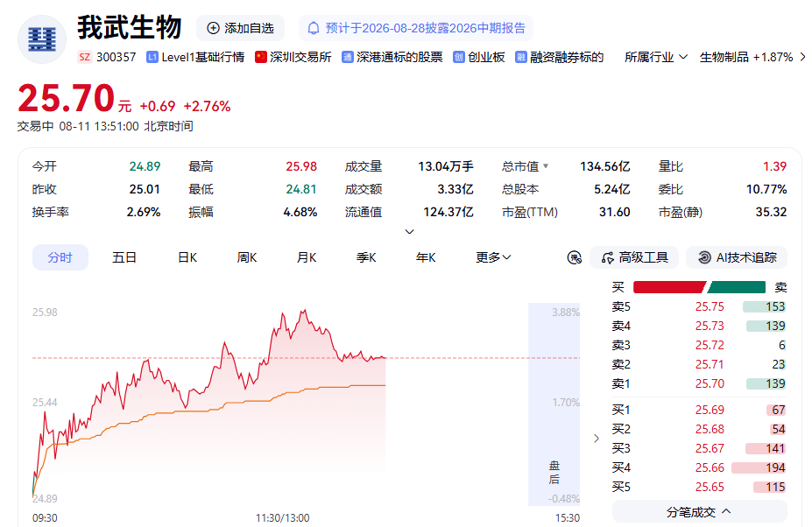Open 深港通标的股票 tag

click(392, 57)
